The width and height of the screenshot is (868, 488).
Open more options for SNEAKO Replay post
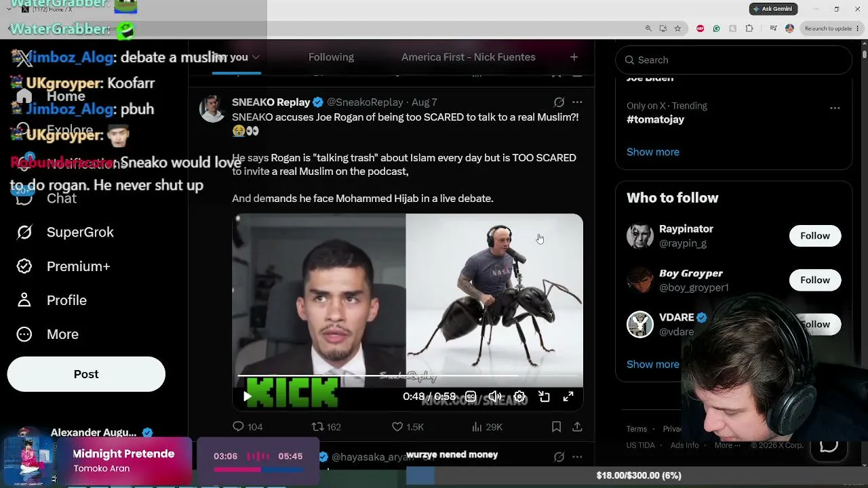pyautogui.click(x=577, y=102)
